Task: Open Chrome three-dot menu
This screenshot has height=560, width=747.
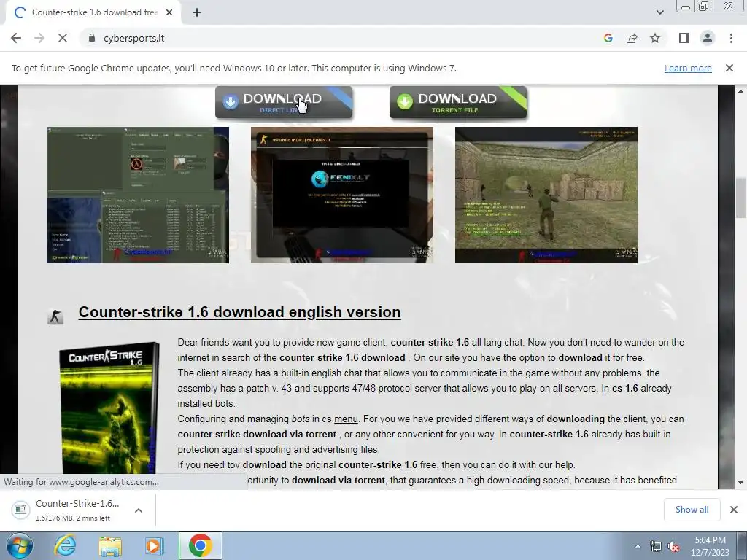Action: tap(731, 38)
